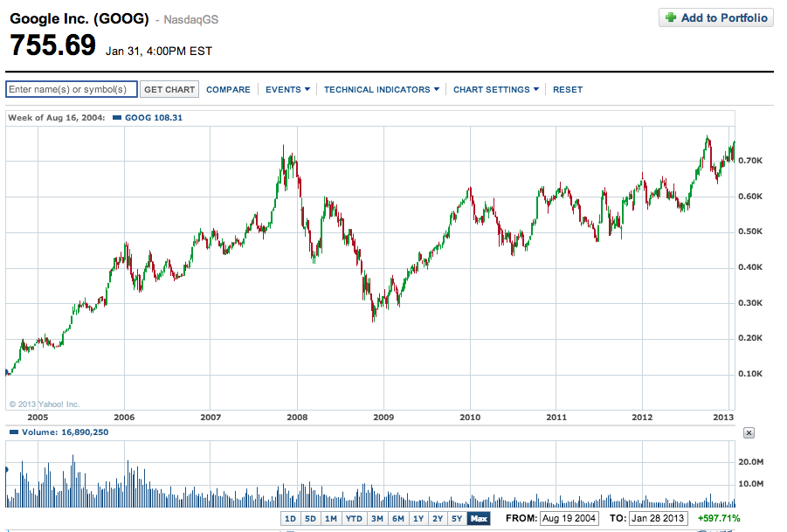The width and height of the screenshot is (787, 532).
Task: Open the Chart Settings dropdown
Action: point(495,89)
